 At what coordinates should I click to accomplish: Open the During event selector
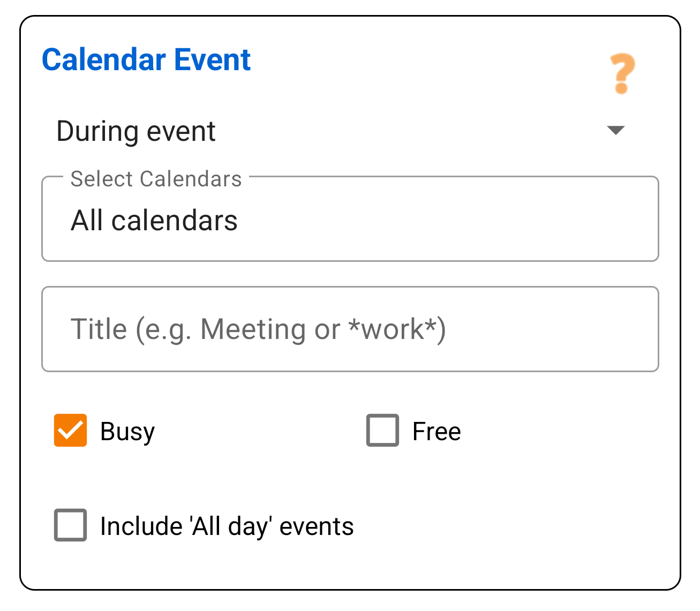click(137, 130)
